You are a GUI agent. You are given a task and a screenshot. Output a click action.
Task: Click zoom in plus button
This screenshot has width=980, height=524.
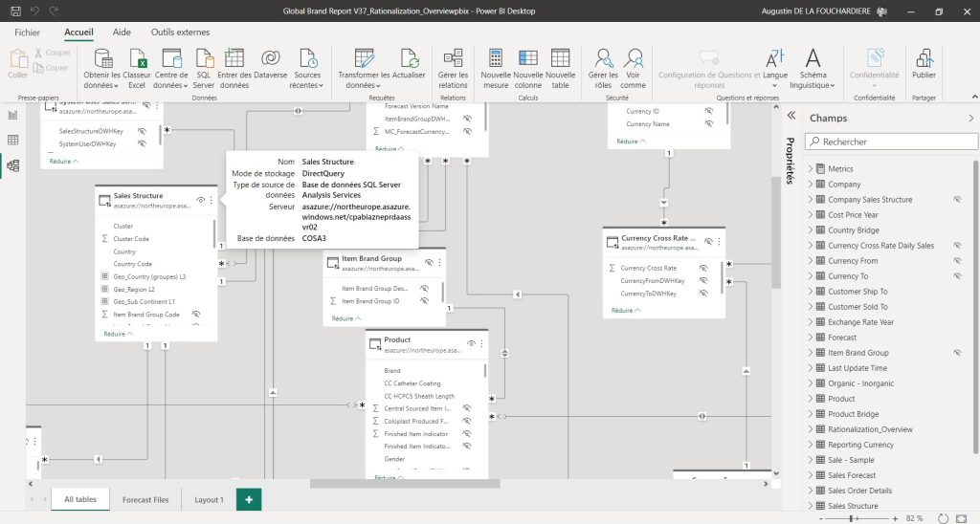(x=895, y=518)
